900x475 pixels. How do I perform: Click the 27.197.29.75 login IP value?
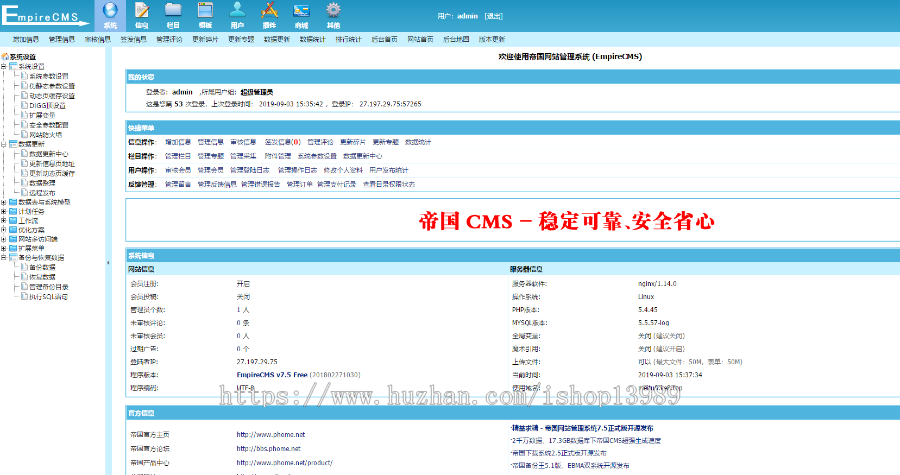[257, 361]
